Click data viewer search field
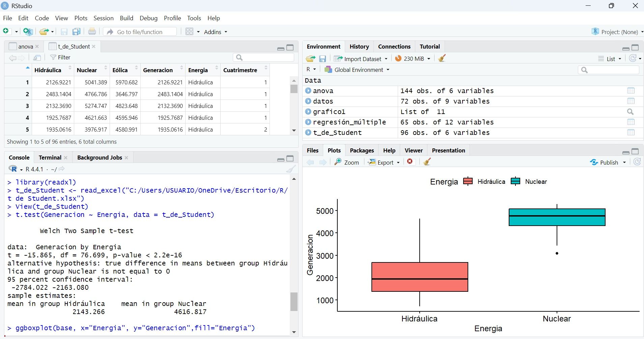This screenshot has width=644, height=339. (263, 57)
